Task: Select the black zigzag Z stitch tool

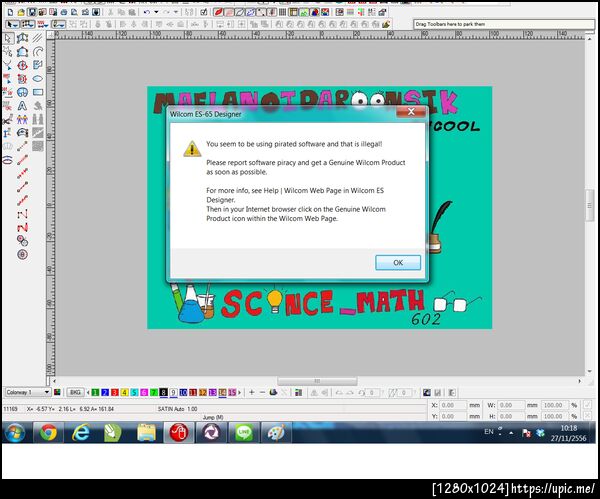Action: [x=23, y=214]
